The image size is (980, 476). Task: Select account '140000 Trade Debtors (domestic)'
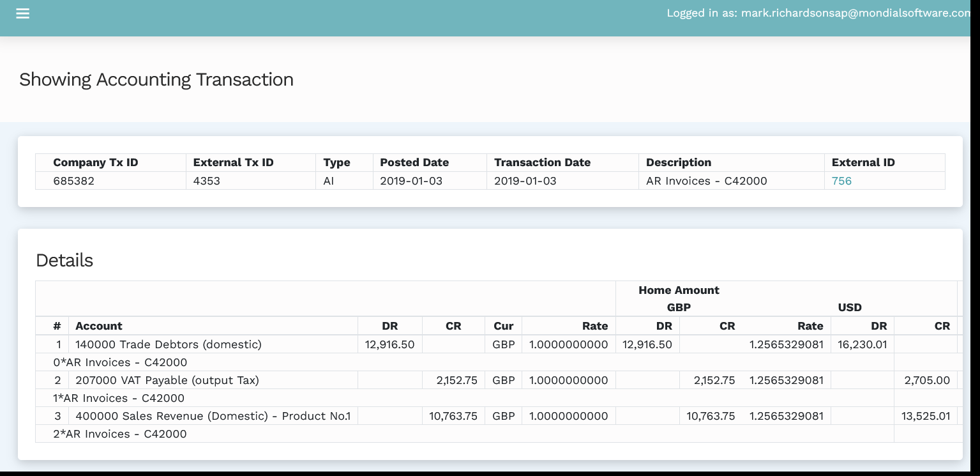click(169, 344)
